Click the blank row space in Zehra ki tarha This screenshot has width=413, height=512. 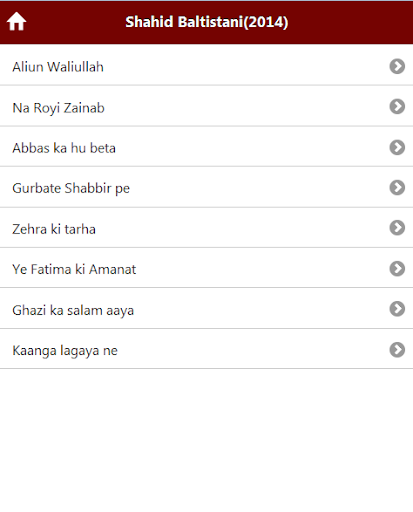coord(240,228)
